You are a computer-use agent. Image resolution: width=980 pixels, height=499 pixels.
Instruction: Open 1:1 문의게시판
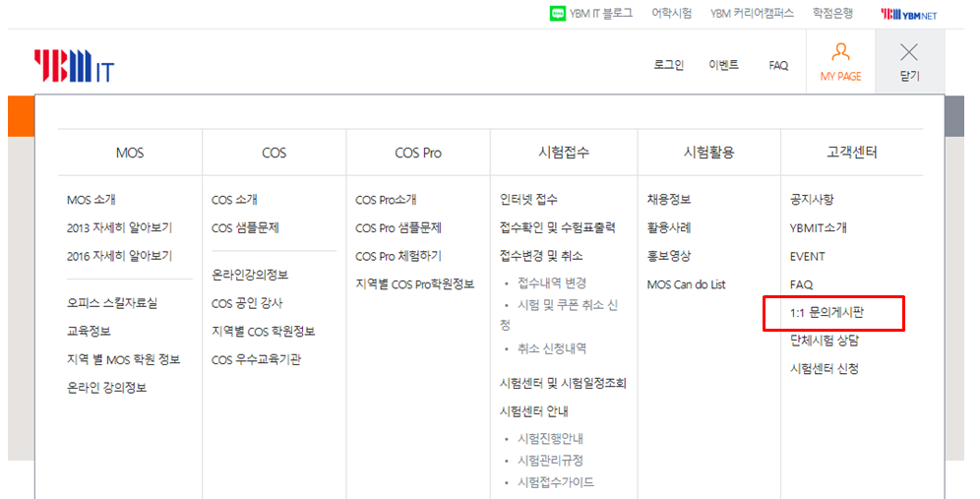[827, 312]
